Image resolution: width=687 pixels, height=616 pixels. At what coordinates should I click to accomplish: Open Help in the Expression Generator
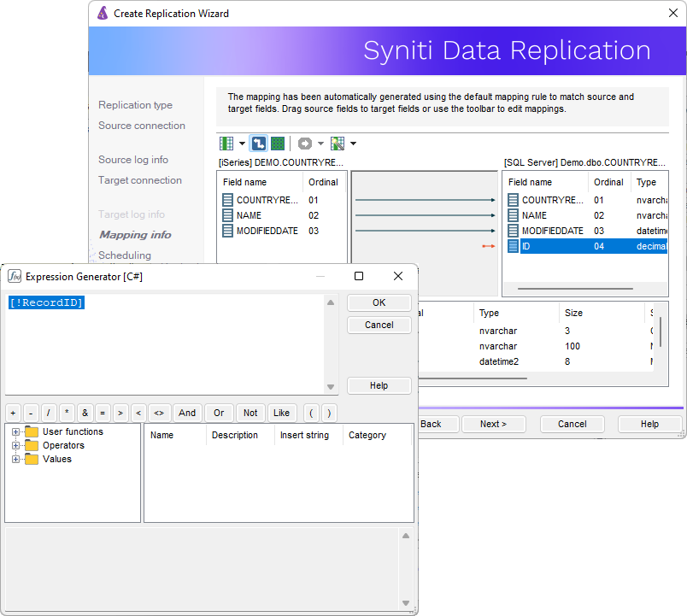379,385
